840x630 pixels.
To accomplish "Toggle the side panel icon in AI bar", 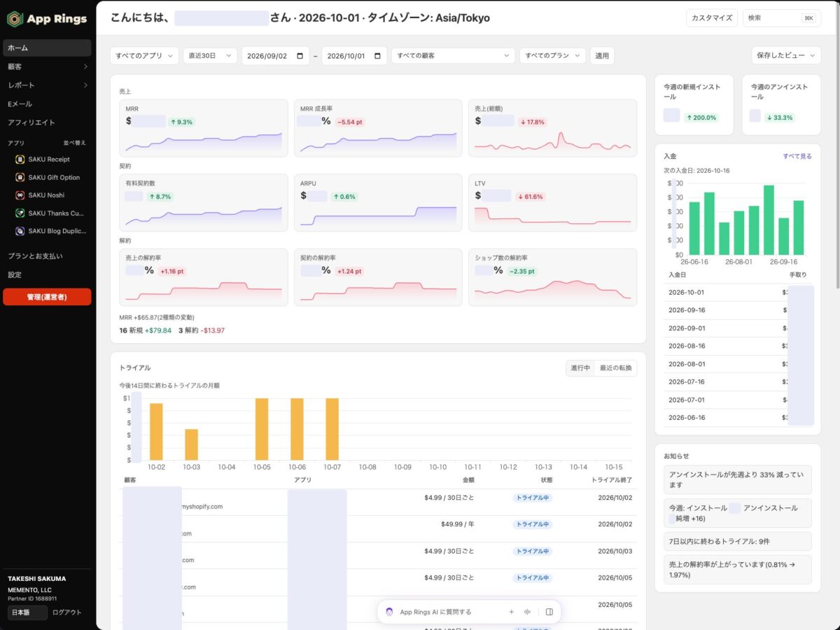I will [x=549, y=612].
